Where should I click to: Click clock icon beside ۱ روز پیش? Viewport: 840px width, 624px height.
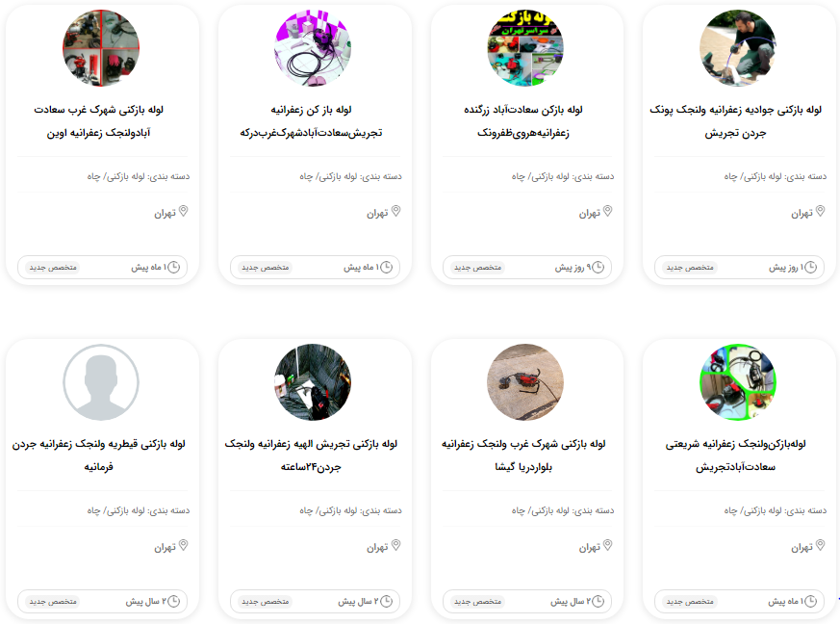810,267
